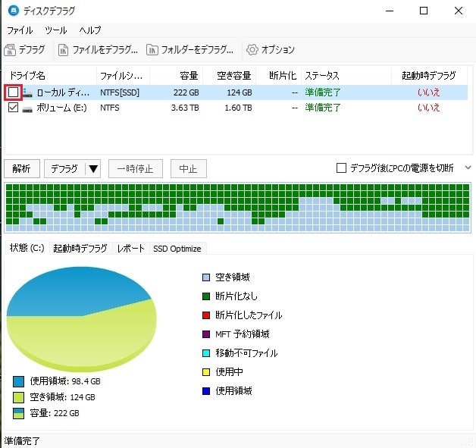The image size is (476, 448).
Task: Click the フォルダーをデフラグ toolbar icon
Action: pyautogui.click(x=152, y=50)
